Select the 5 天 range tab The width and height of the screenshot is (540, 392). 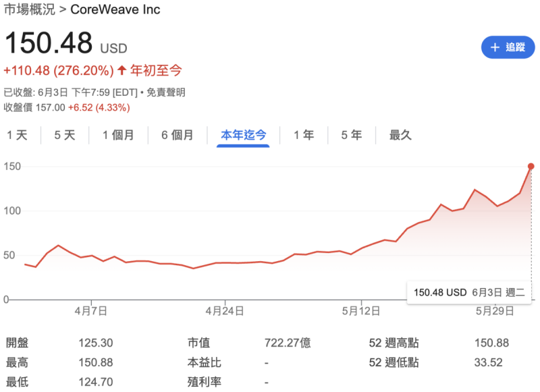pyautogui.click(x=65, y=135)
